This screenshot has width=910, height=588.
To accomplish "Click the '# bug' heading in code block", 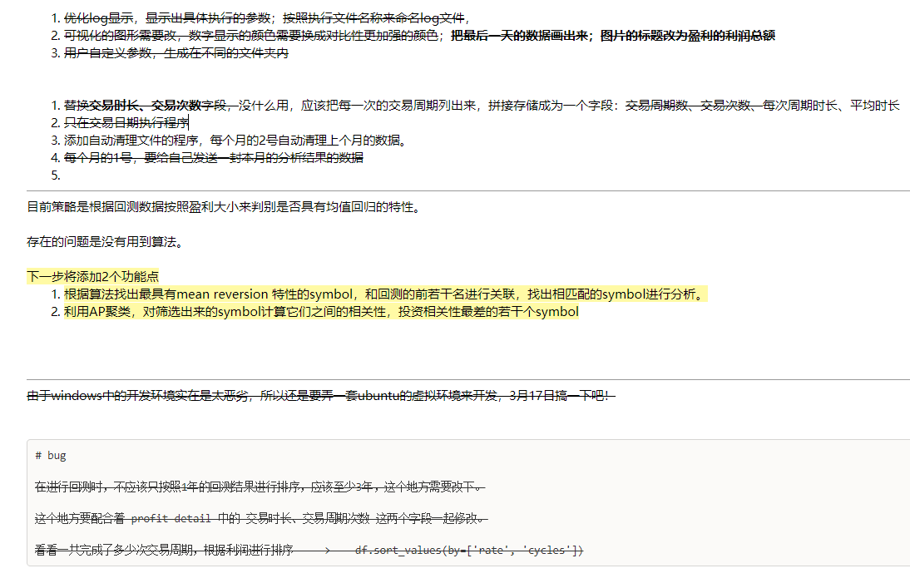I will pyautogui.click(x=51, y=456).
